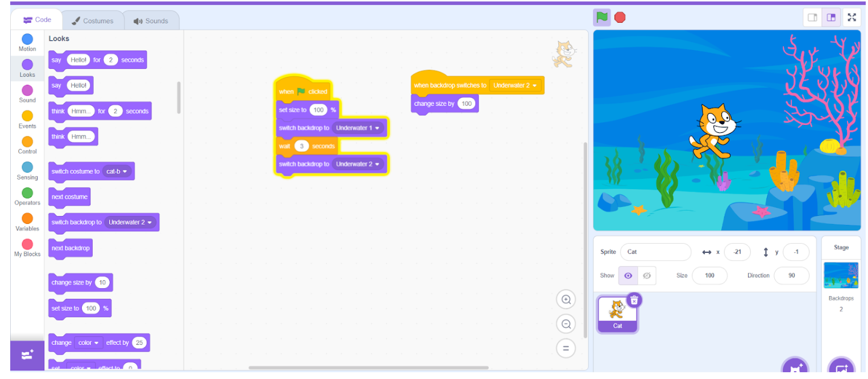Edit the y position field showing -1
The height and width of the screenshot is (379, 868).
796,252
